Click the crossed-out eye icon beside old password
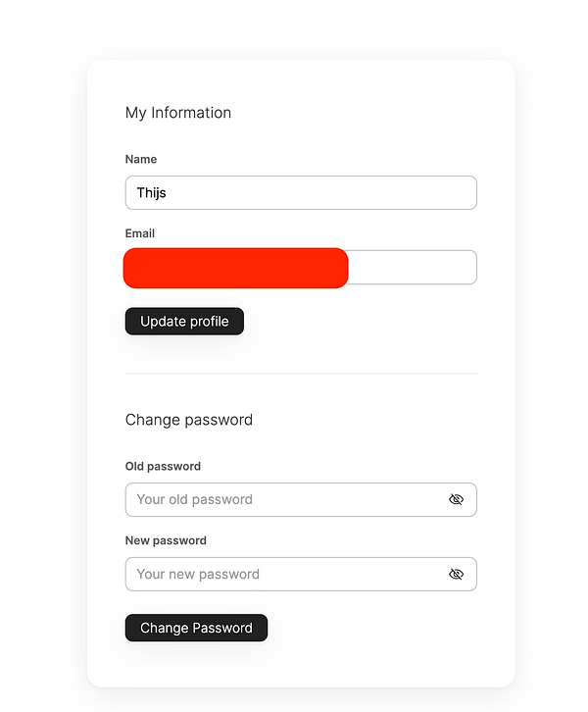 pyautogui.click(x=456, y=499)
